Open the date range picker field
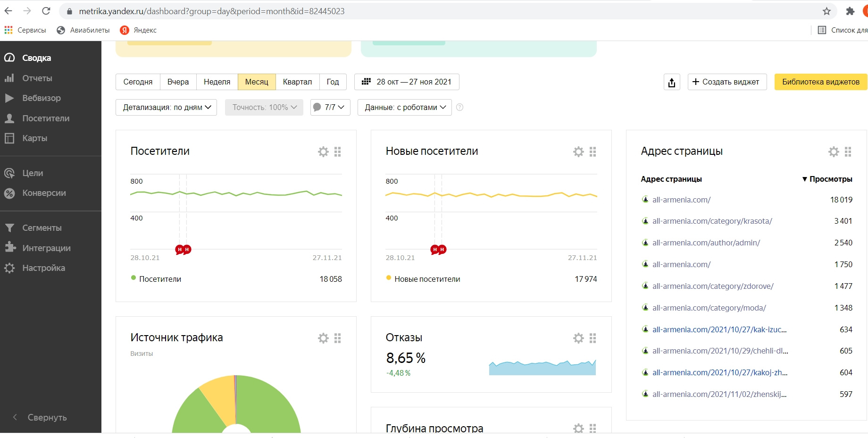 407,82
